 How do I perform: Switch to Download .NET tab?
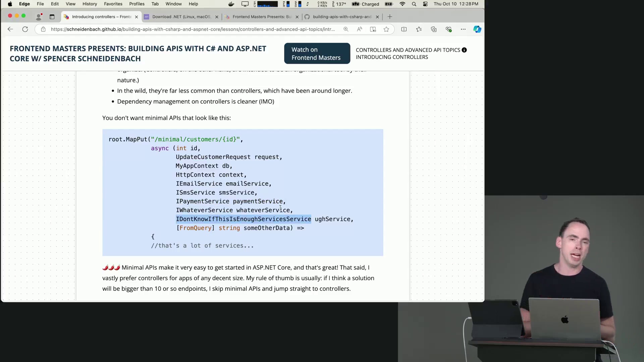(181, 17)
